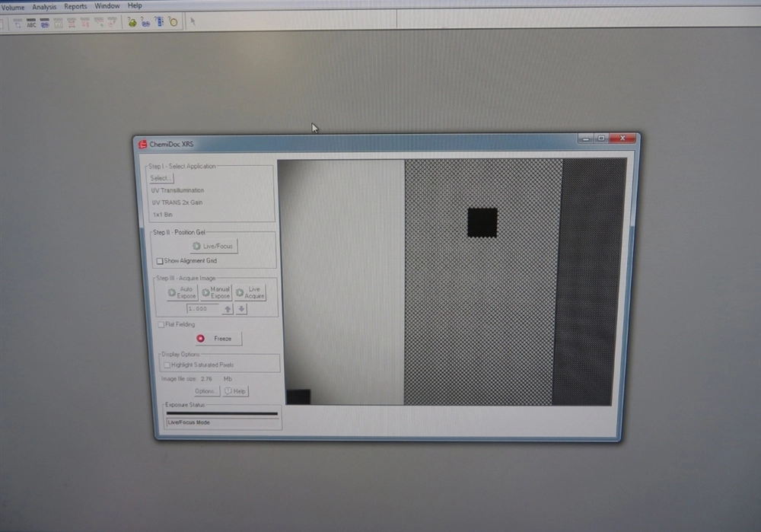Image resolution: width=761 pixels, height=532 pixels.
Task: Open Help from the ChemiDoc panel
Action: [x=235, y=391]
